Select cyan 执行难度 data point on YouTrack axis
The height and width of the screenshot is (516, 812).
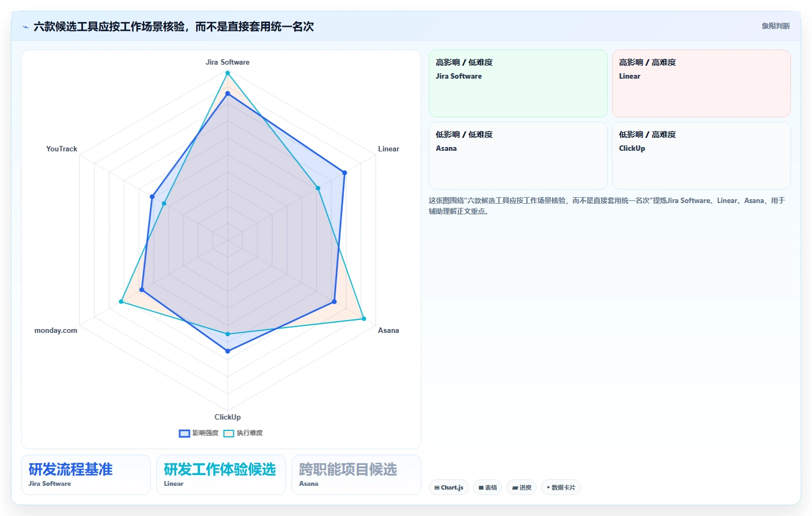click(x=164, y=204)
